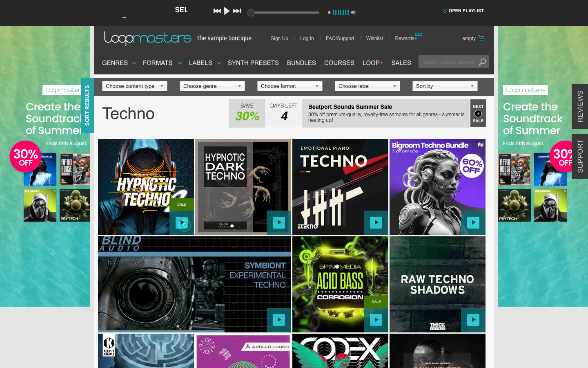588x368 pixels.
Task: Play preview of Acid Bass Corrosion
Action: [376, 320]
